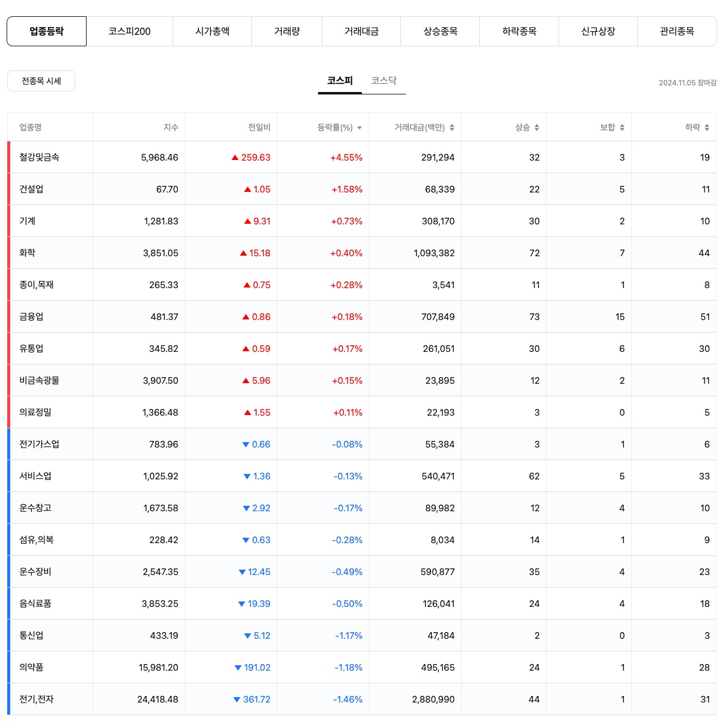728x726 pixels.
Task: Click the 2024.11.05 장마감 date text
Action: (x=688, y=83)
